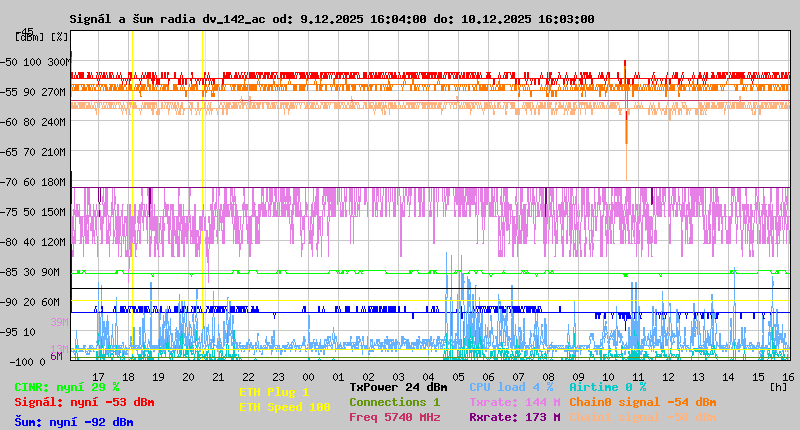Click hour label "07" on the time axis
This screenshot has height=430, width=800.
pos(518,377)
